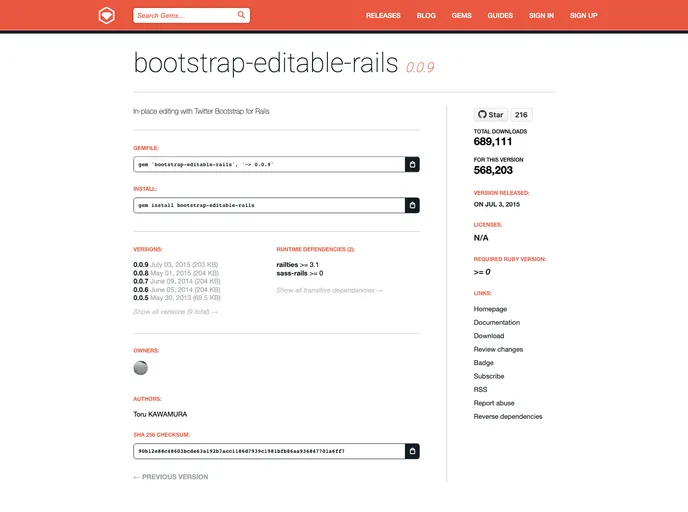
Task: Open the 216 stargazers count
Action: pyautogui.click(x=521, y=115)
